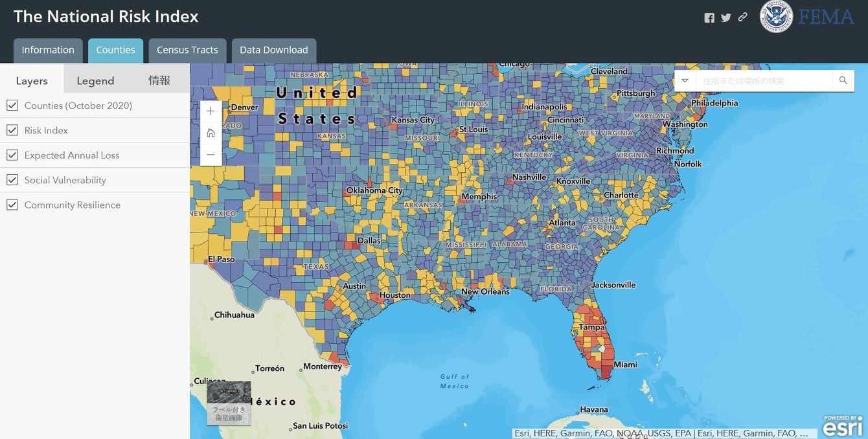Disable the Expected Annual Loss layer

point(12,155)
